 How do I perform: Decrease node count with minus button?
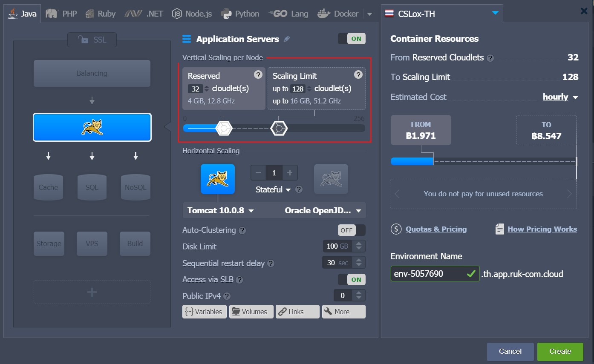coord(258,173)
